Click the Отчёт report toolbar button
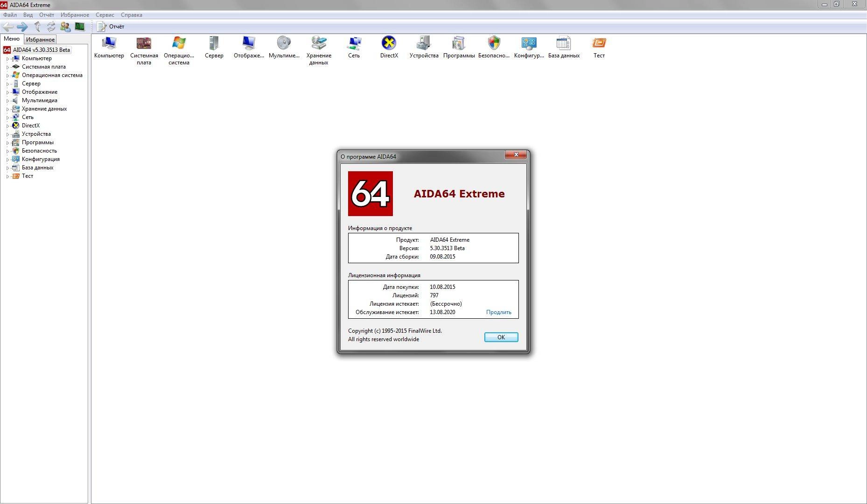 (111, 27)
